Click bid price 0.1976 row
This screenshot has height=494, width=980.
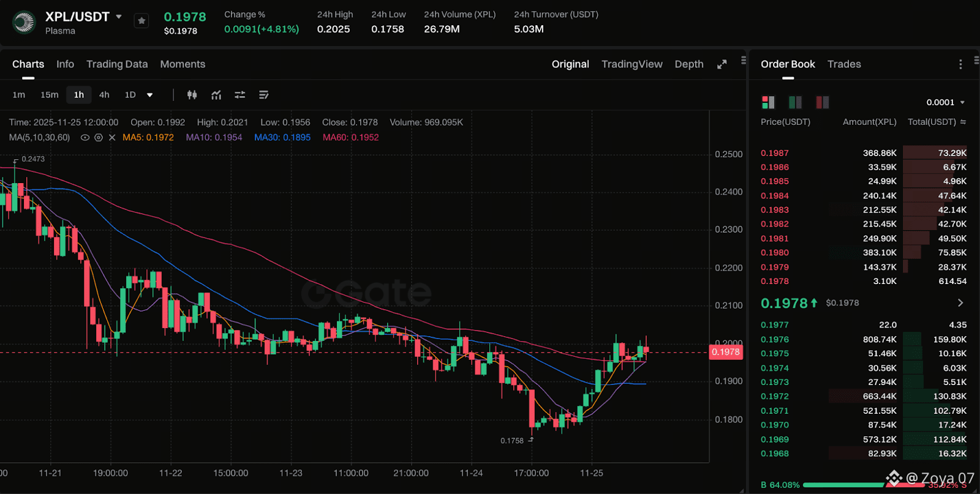(x=864, y=340)
